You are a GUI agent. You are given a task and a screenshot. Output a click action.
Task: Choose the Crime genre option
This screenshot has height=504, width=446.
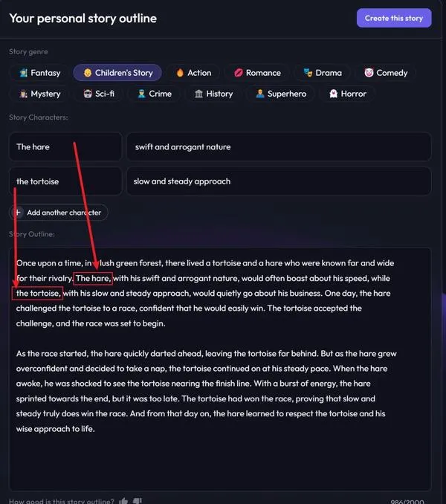155,94
